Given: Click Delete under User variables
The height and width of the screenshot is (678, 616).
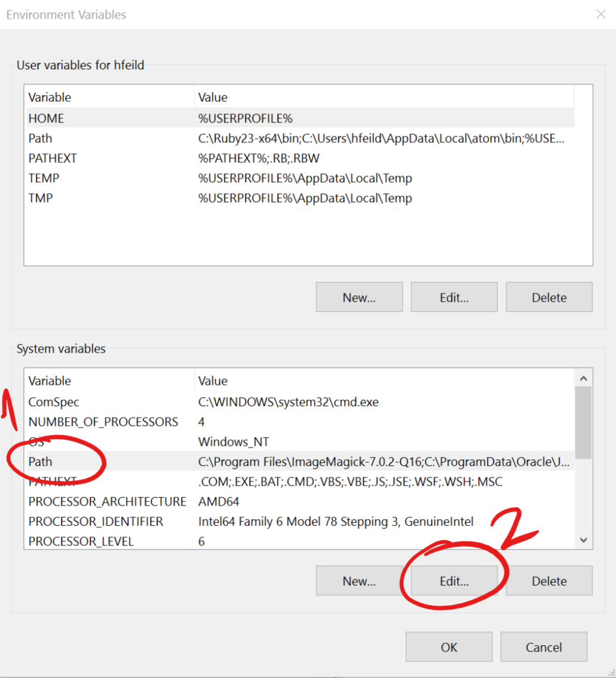Looking at the screenshot, I should pos(549,297).
